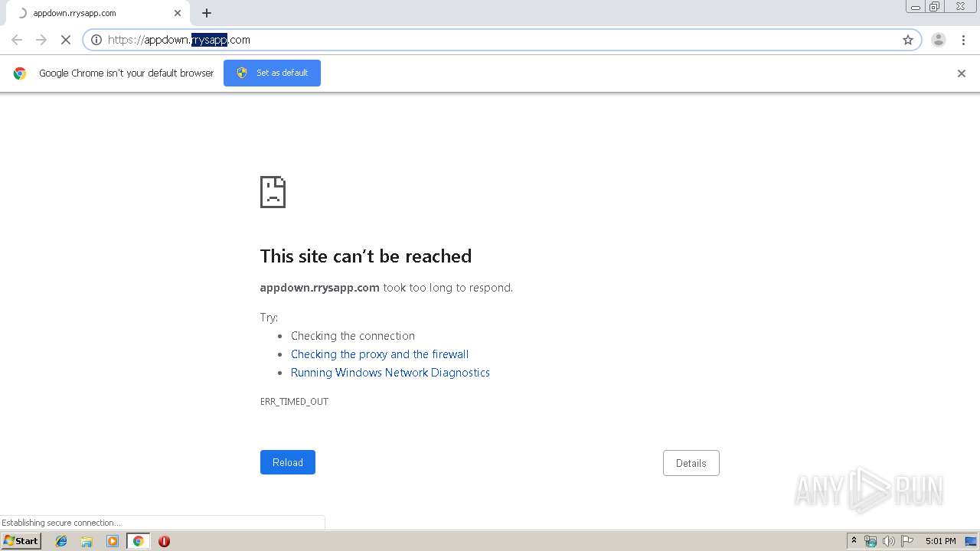Set Chrome as default browser
This screenshot has height=551, width=980.
pyautogui.click(x=272, y=73)
